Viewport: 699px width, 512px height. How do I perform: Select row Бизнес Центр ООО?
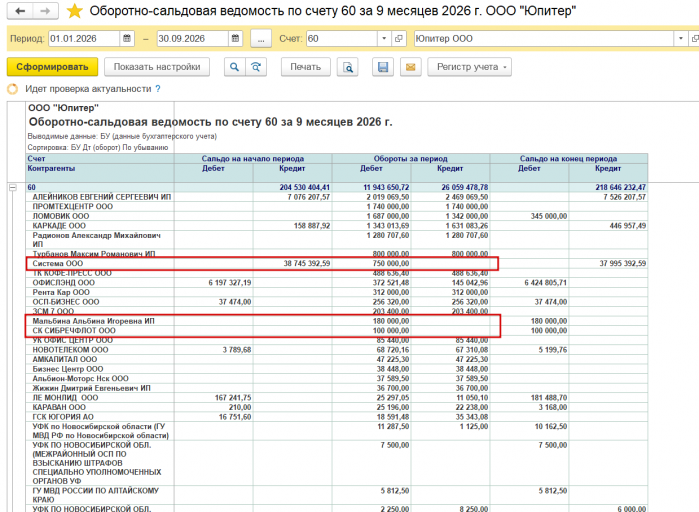68,369
